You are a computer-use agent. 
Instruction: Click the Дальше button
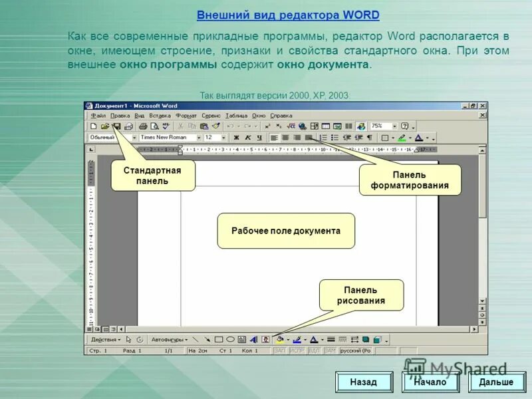coord(497,382)
